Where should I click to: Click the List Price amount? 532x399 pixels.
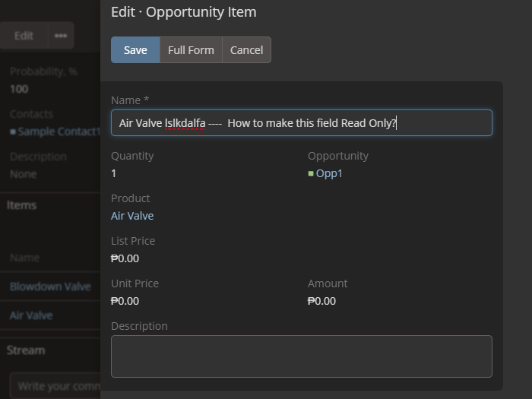[125, 258]
